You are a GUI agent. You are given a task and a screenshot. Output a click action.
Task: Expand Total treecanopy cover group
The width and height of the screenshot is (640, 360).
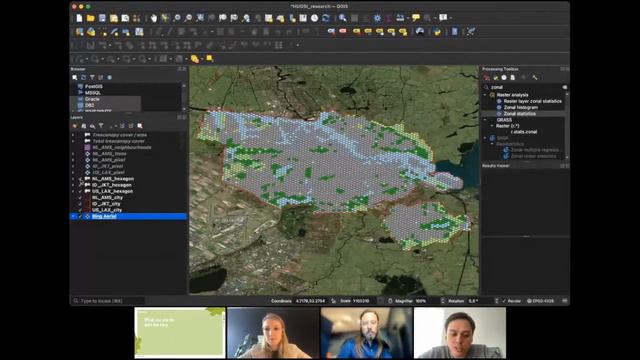[73, 141]
